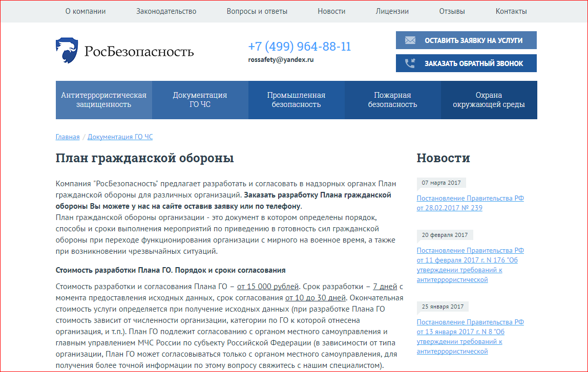Select the Документация ГО ЧС tab
The height and width of the screenshot is (372, 588).
click(x=200, y=100)
